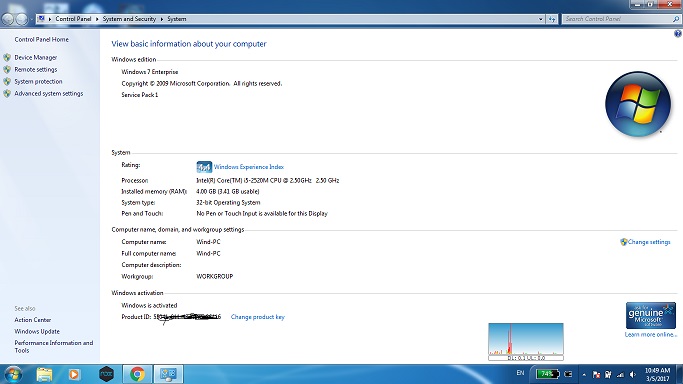Viewport: 683px width, 384px height.
Task: Click the Show desktop strip beside the clock
Action: [679, 374]
